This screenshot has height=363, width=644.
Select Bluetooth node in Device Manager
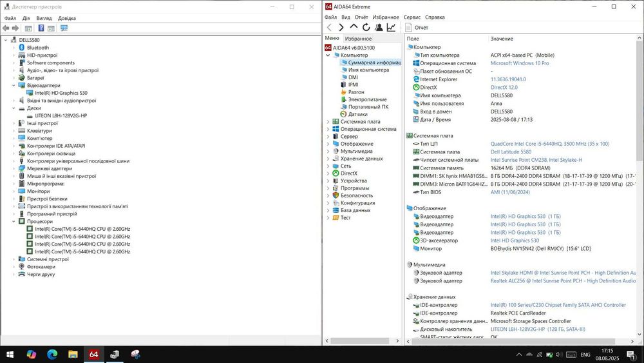pos(38,48)
